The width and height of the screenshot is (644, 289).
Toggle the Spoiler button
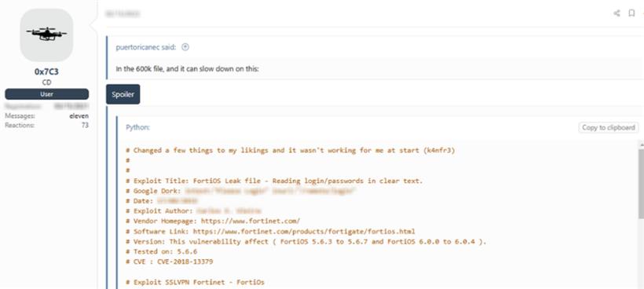coord(123,94)
